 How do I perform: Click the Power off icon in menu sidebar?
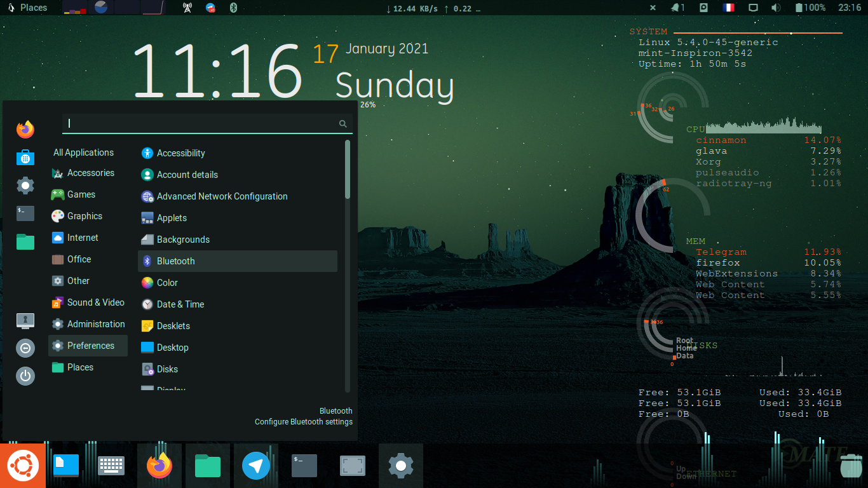(25, 376)
